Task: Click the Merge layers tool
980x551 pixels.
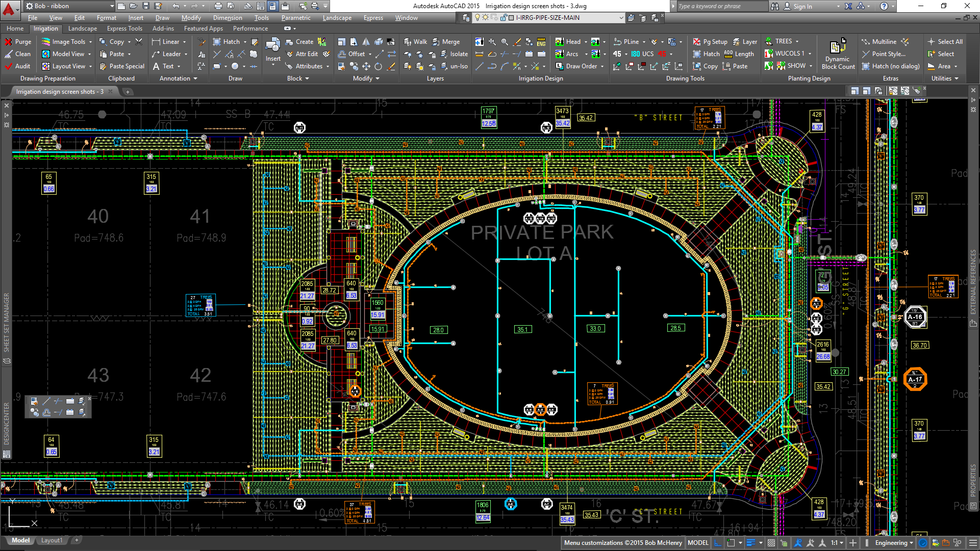Action: click(446, 42)
